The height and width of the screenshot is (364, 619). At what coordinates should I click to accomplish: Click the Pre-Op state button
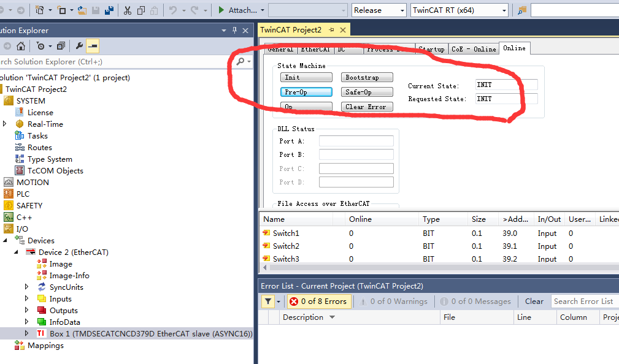306,92
